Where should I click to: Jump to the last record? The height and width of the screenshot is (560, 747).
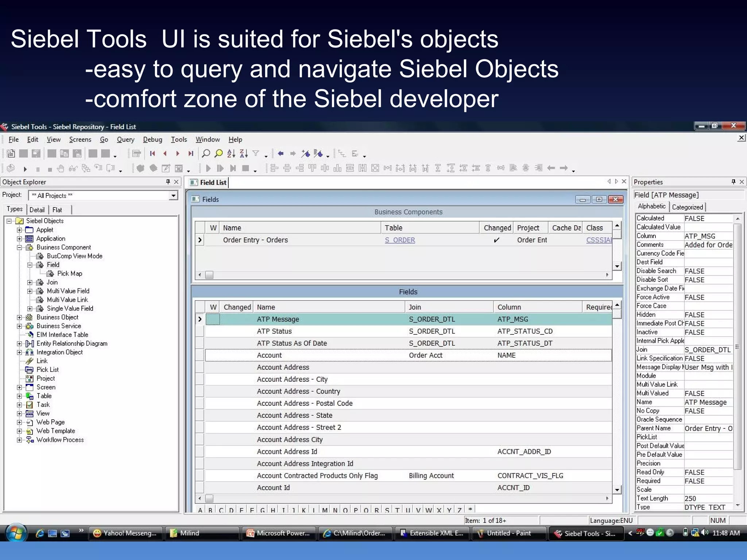[x=190, y=153]
